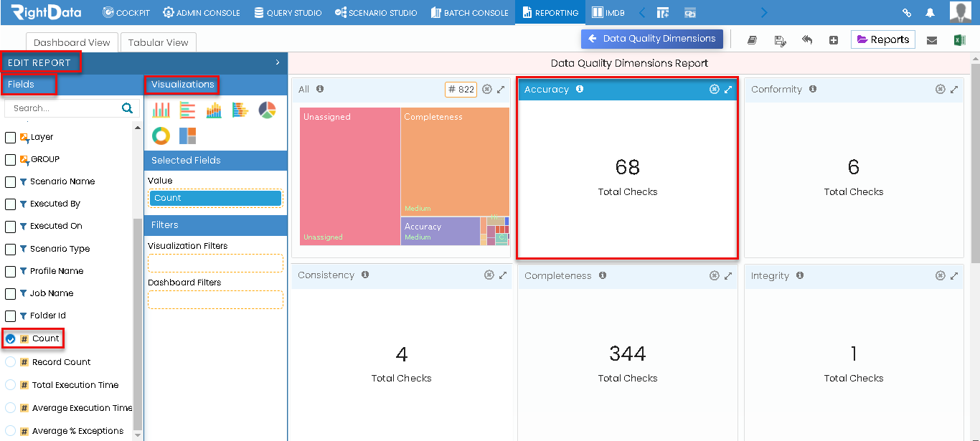The height and width of the screenshot is (441, 980).
Task: Switch to Tabular View
Action: [x=158, y=42]
